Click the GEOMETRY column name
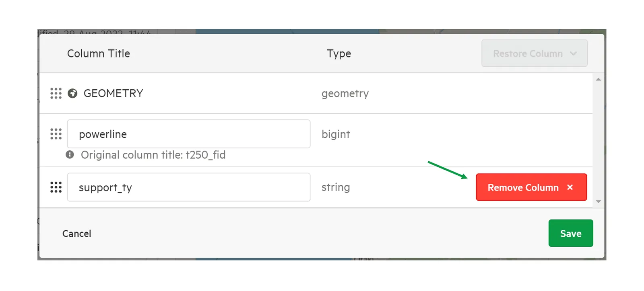 114,93
